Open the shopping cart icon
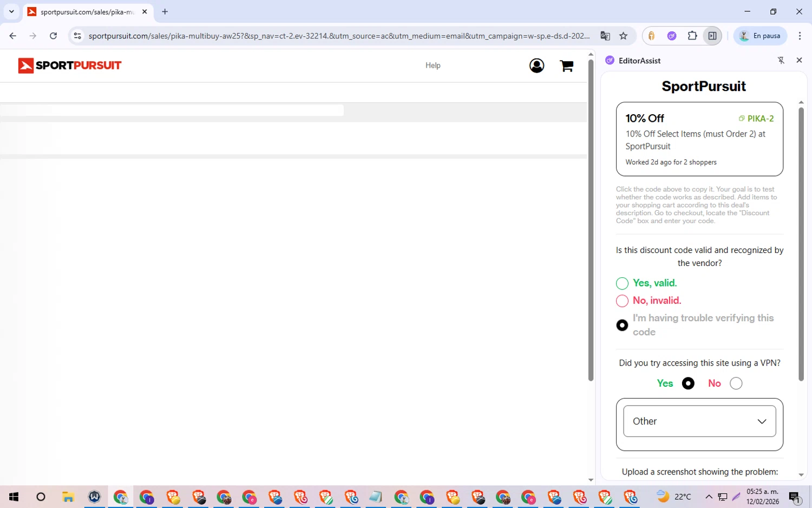The image size is (812, 508). coord(566,66)
